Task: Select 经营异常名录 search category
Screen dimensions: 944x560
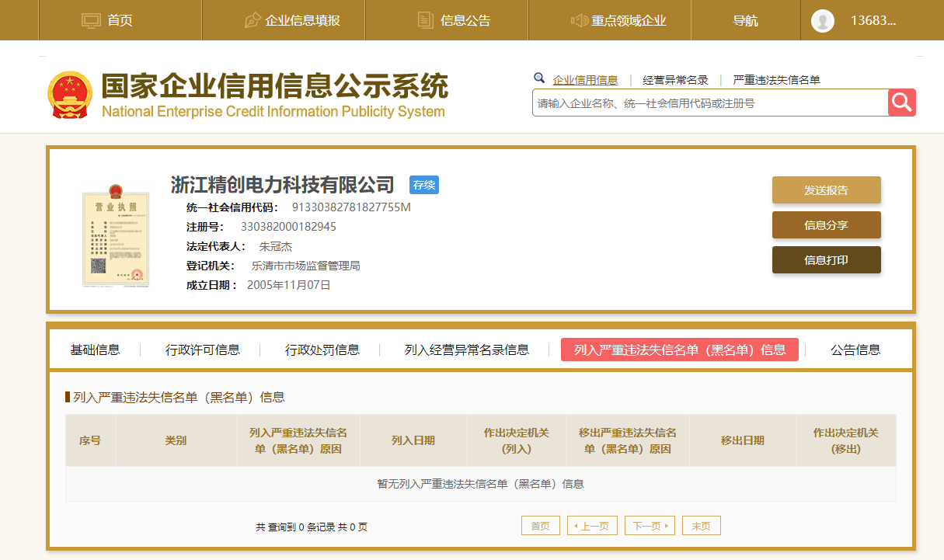Action: (675, 80)
